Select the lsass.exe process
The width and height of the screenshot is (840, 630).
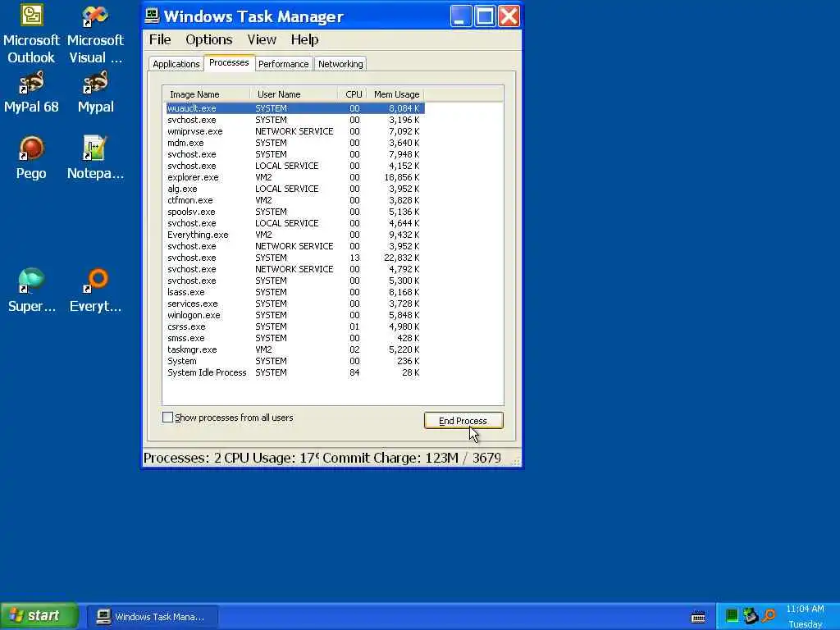click(294, 292)
